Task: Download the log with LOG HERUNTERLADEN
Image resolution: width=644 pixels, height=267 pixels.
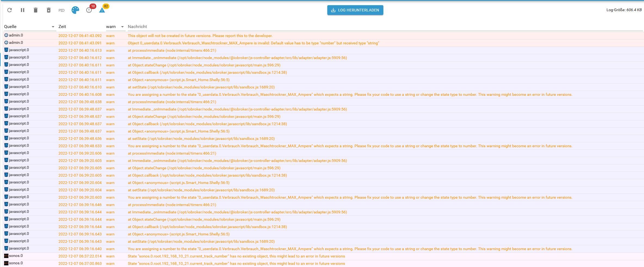Action: (355, 10)
